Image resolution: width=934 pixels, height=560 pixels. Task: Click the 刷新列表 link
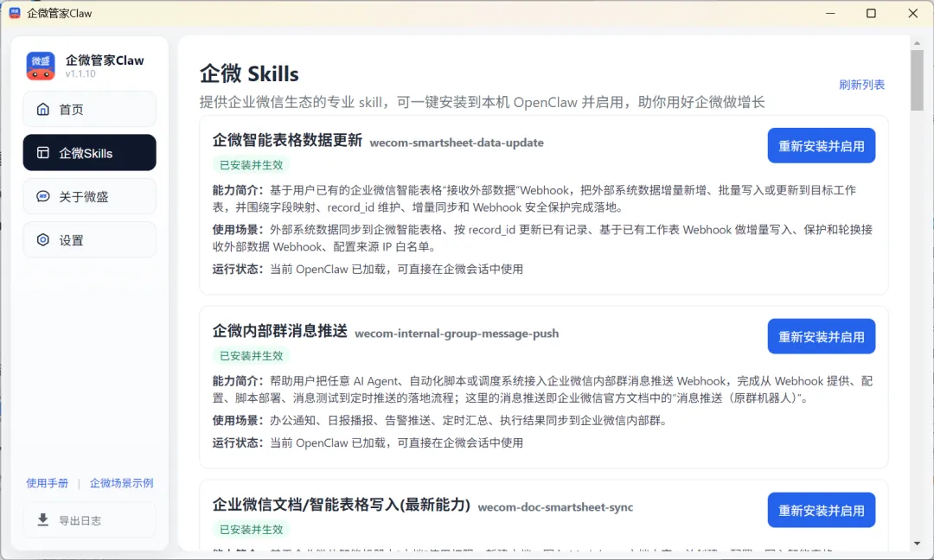click(x=861, y=85)
